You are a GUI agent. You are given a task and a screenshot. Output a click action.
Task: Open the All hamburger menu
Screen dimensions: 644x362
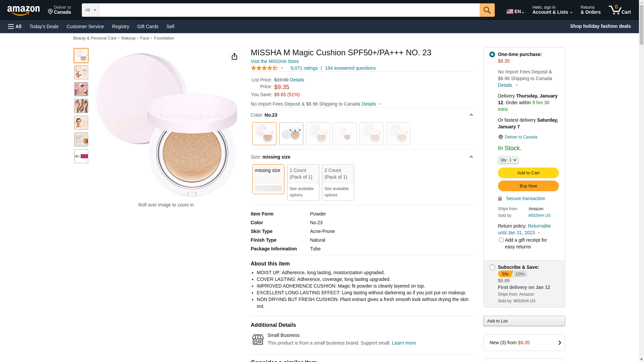(x=15, y=26)
